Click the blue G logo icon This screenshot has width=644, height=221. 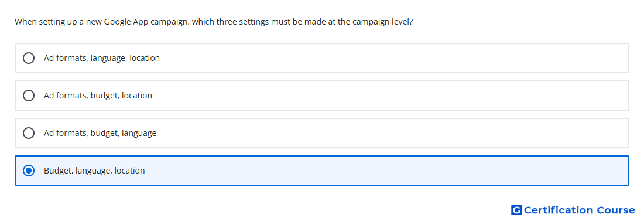[516, 210]
